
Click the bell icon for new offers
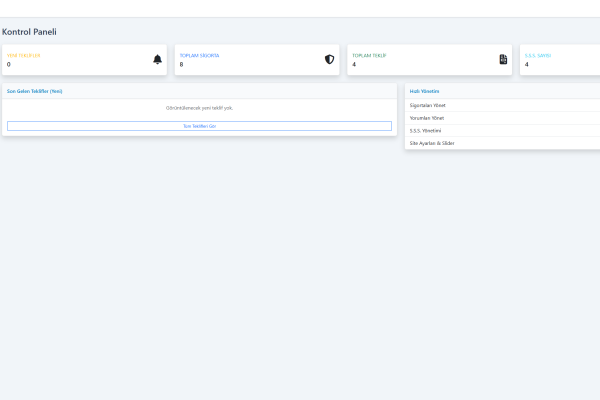pos(157,60)
